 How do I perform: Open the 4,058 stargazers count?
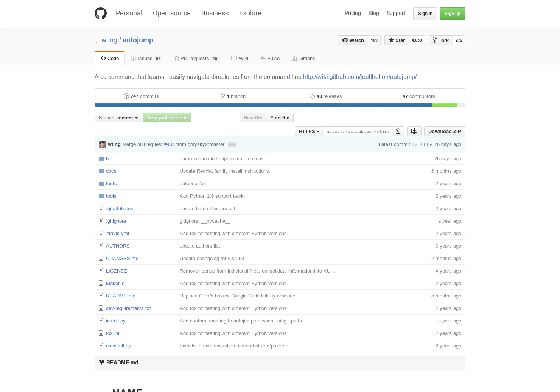click(x=417, y=40)
